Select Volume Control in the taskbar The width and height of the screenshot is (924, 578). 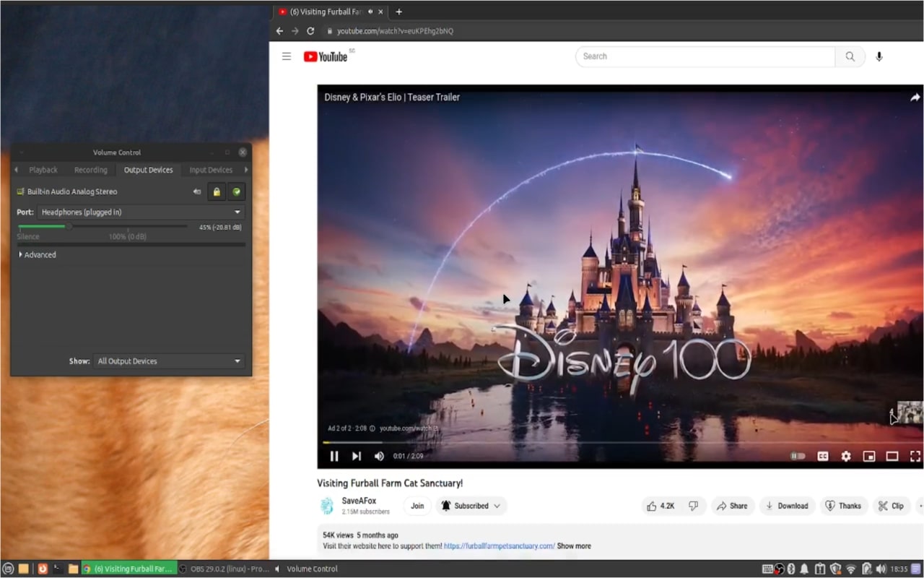click(x=306, y=569)
